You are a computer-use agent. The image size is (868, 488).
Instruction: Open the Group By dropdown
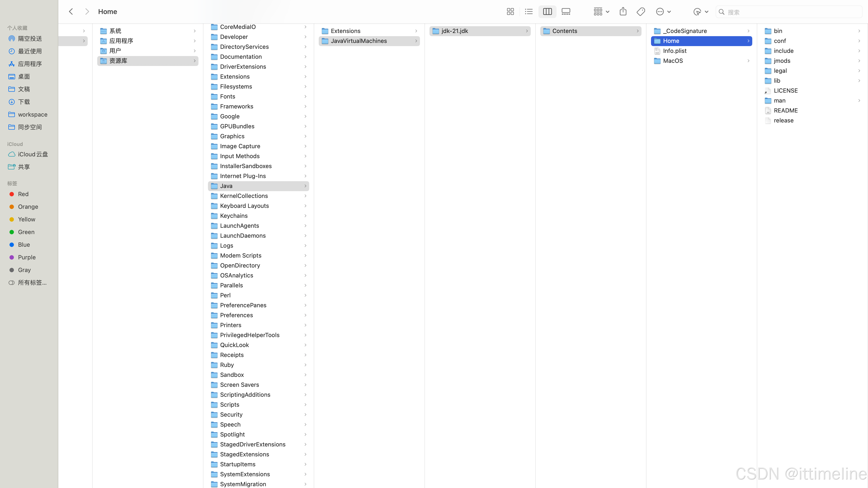pos(601,12)
